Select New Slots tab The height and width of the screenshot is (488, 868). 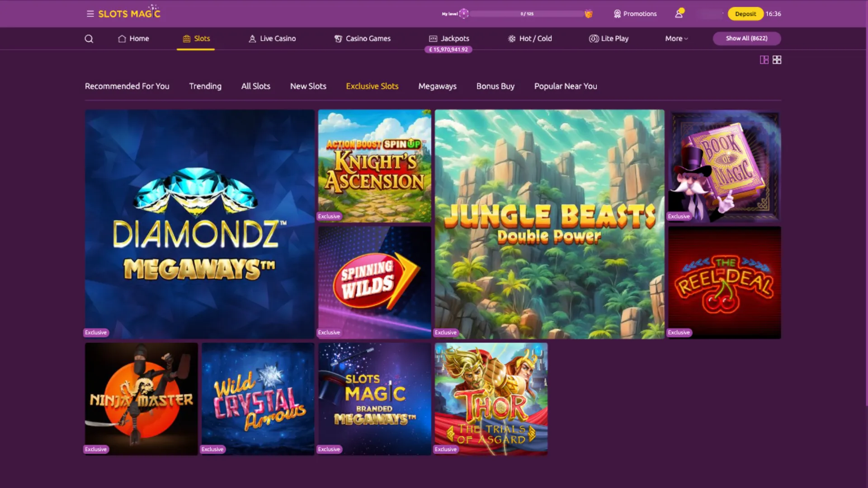point(308,86)
